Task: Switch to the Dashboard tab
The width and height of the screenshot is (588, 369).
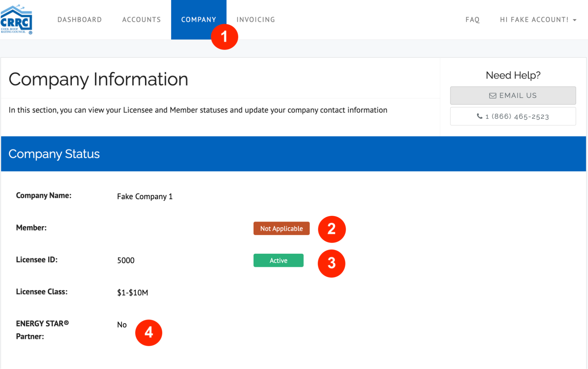Action: click(80, 19)
